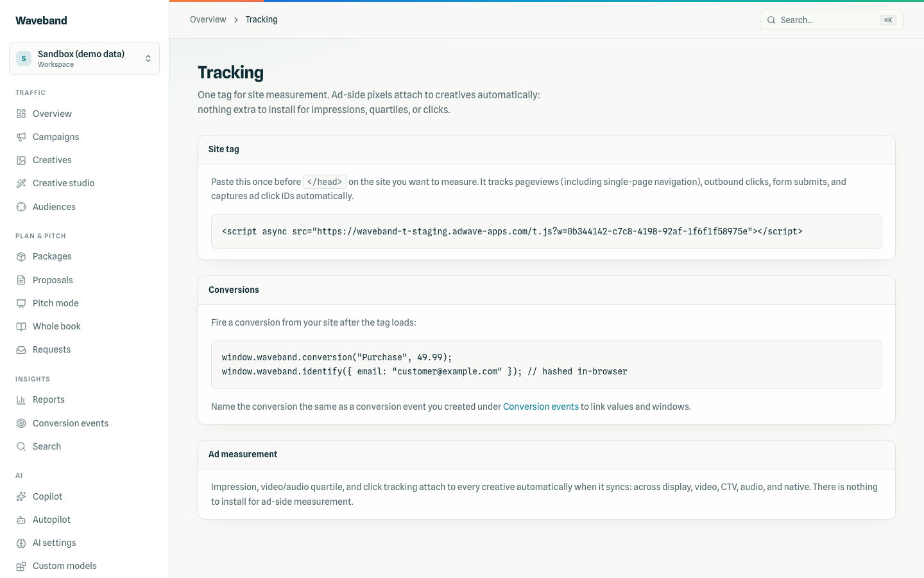Open Proposals in the sidebar

pyautogui.click(x=84, y=280)
